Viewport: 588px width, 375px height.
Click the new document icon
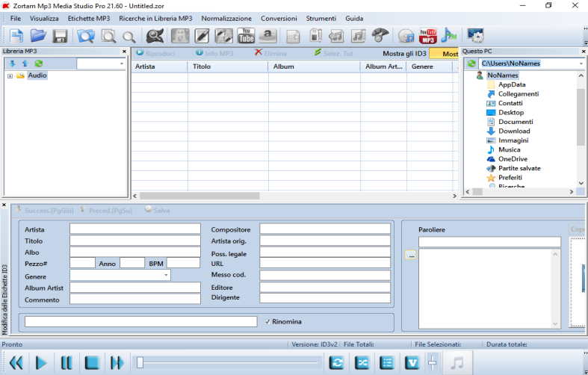16,36
